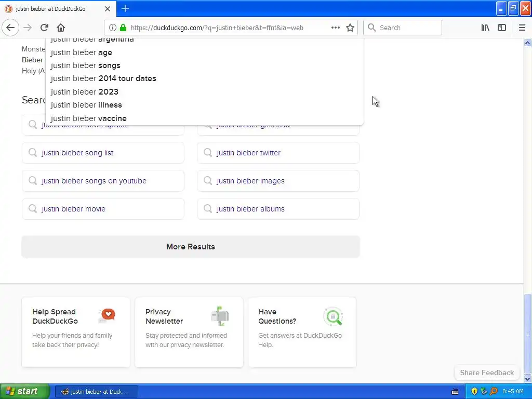The width and height of the screenshot is (532, 399).
Task: Click the DuckDuckGo favicon on the tab
Action: point(8,9)
